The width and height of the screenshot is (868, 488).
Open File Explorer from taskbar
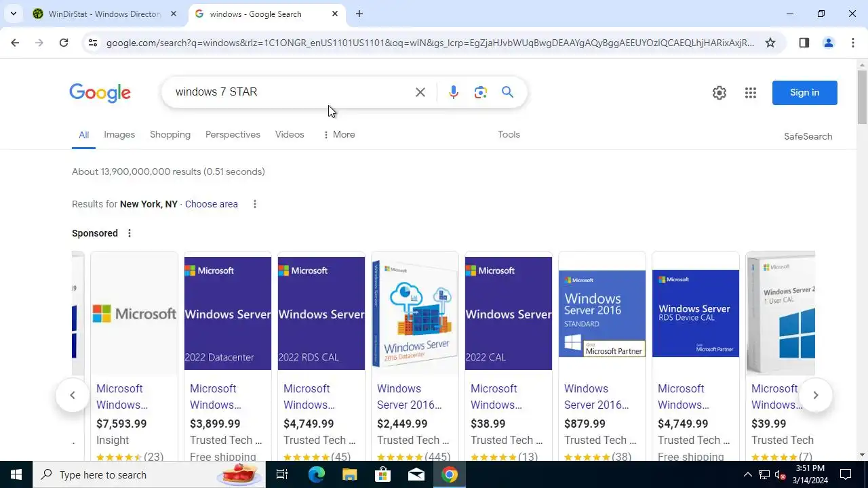point(349,474)
